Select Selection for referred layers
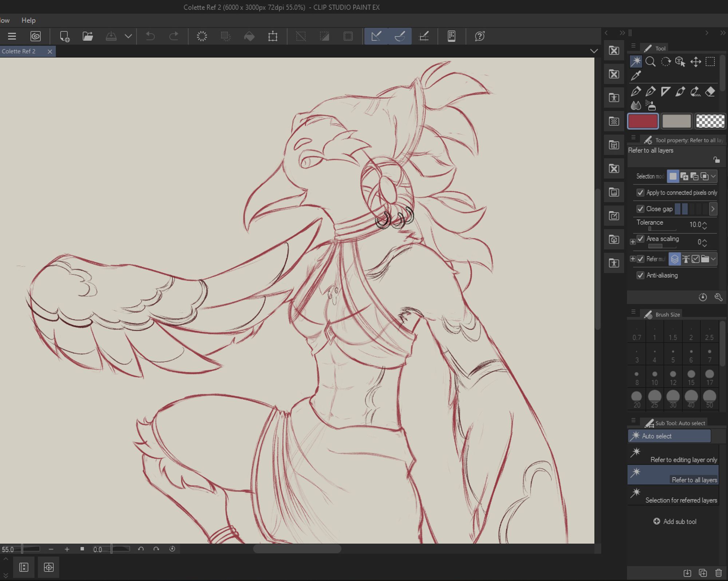This screenshot has height=581, width=728. [x=673, y=495]
